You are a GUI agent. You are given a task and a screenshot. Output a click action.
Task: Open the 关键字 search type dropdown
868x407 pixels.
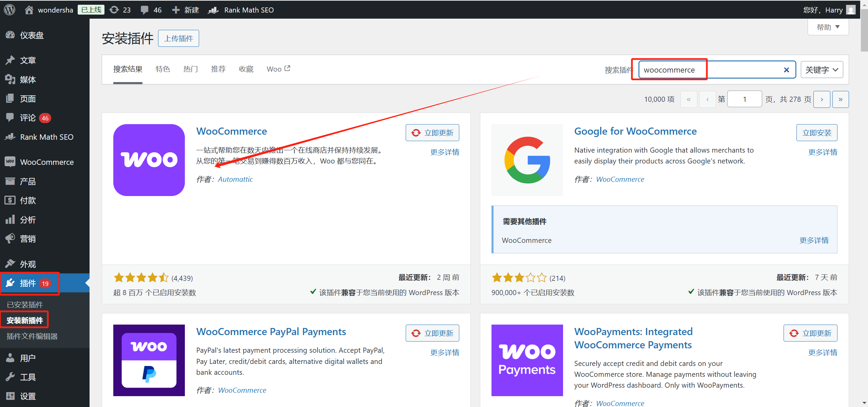822,69
